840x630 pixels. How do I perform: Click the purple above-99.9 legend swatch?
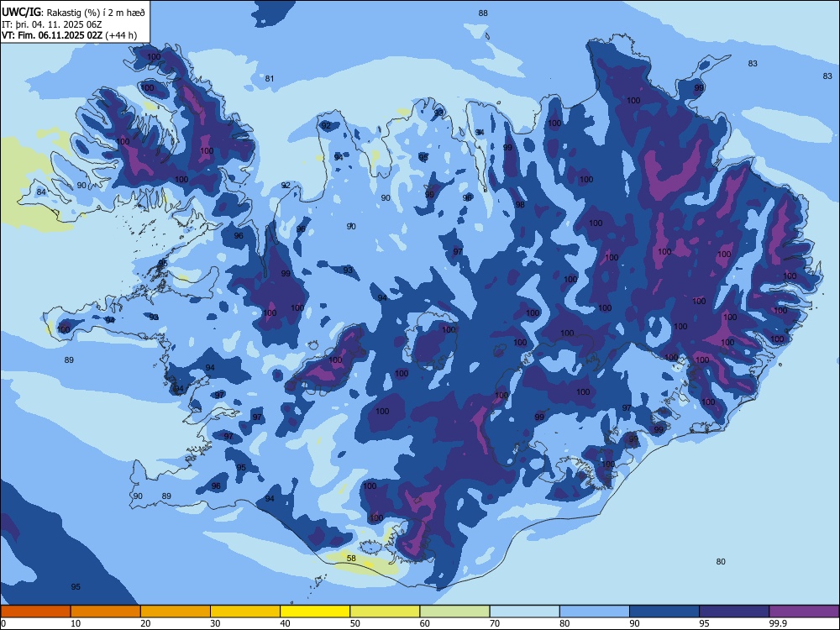804,612
